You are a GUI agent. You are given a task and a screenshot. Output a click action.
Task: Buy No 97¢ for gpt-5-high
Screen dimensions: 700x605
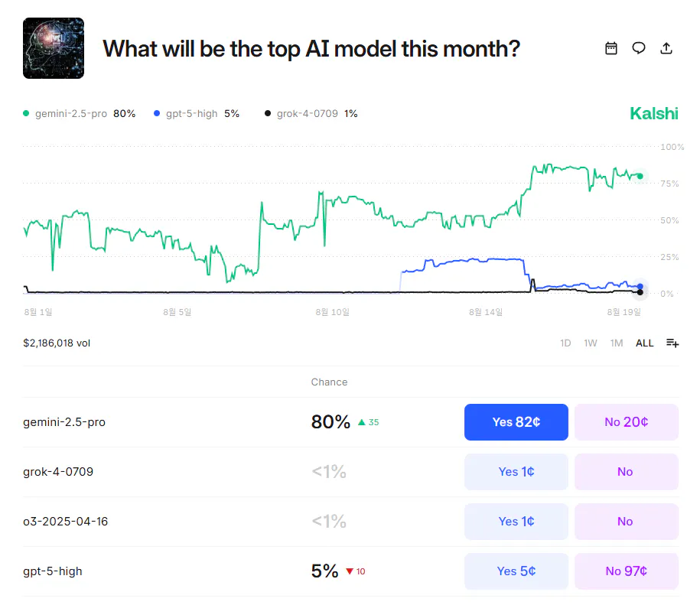coord(626,571)
